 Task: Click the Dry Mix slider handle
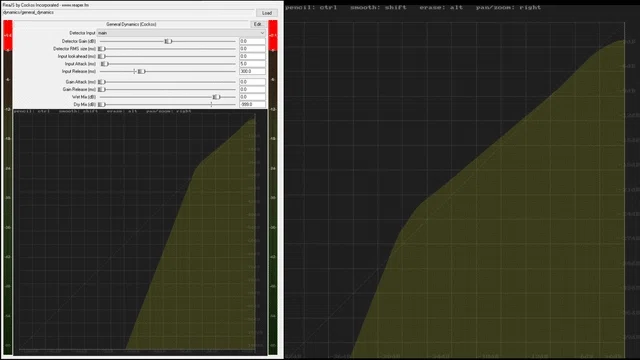point(101,104)
